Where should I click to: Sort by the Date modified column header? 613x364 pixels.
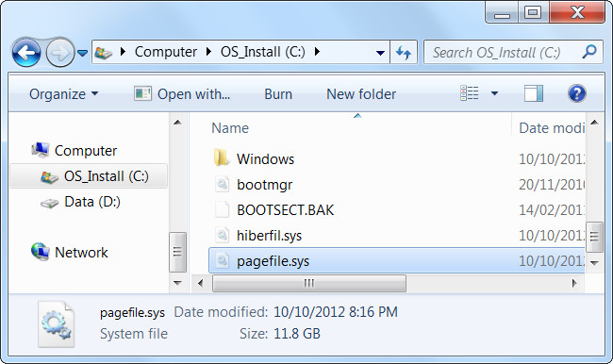(x=552, y=128)
